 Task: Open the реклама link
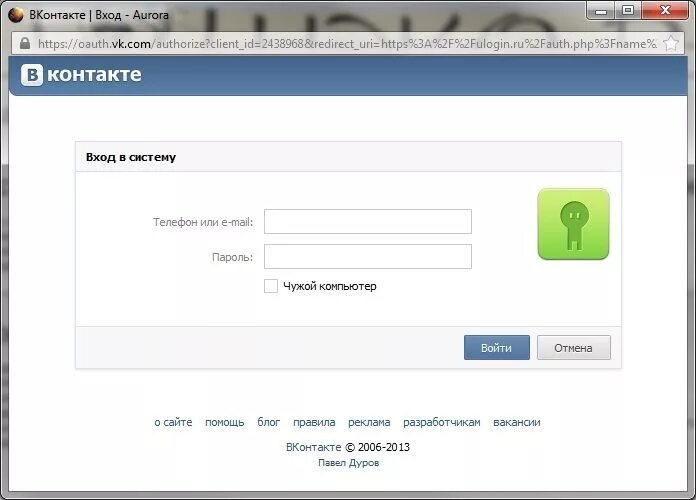(x=369, y=422)
